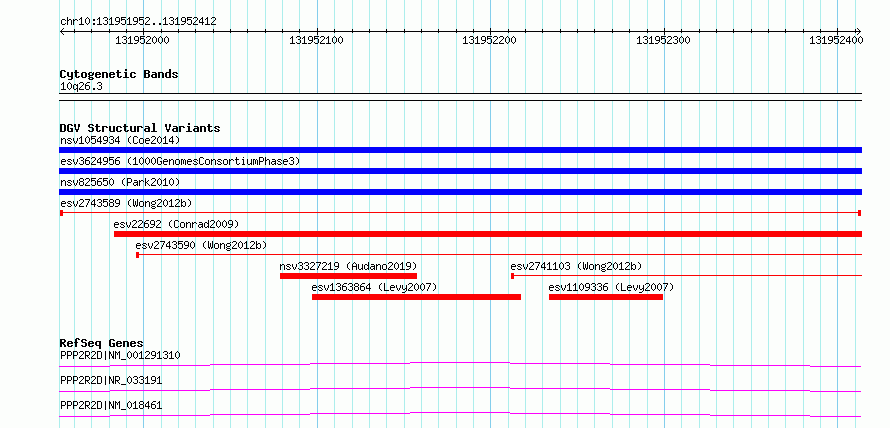
Task: Click the magenta transcript line of NM_018461
Action: pos(460,414)
